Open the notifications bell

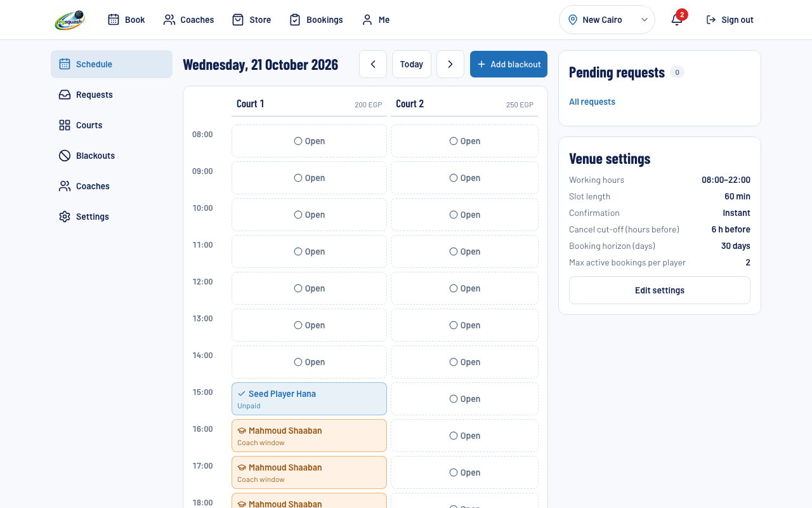677,20
